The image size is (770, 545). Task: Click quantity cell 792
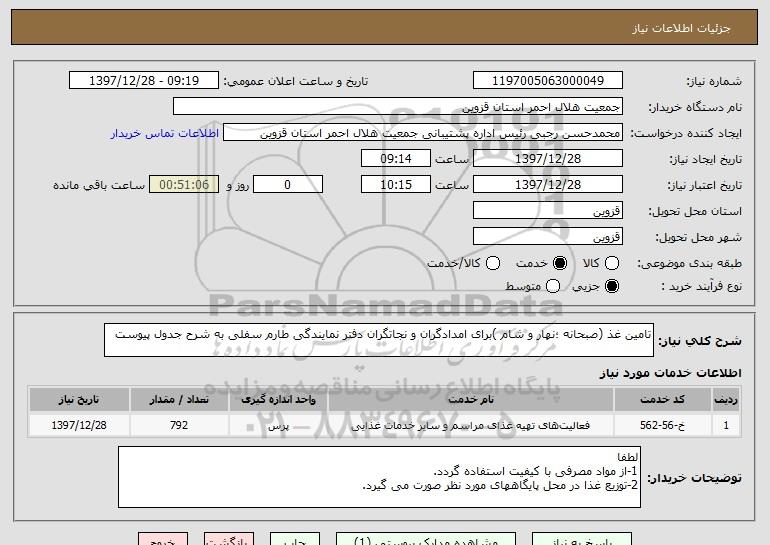[x=179, y=425]
